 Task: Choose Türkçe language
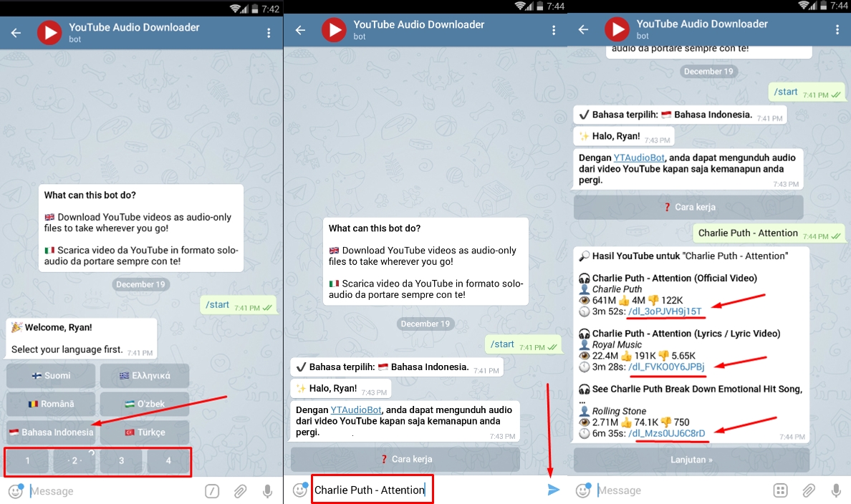[145, 432]
